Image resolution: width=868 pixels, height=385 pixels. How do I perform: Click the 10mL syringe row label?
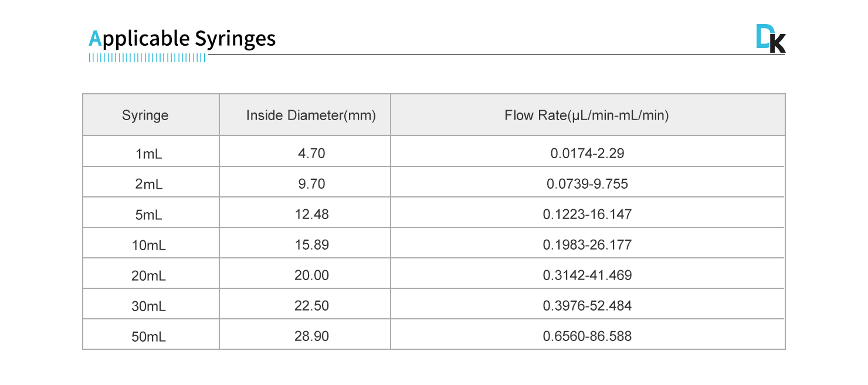point(149,246)
